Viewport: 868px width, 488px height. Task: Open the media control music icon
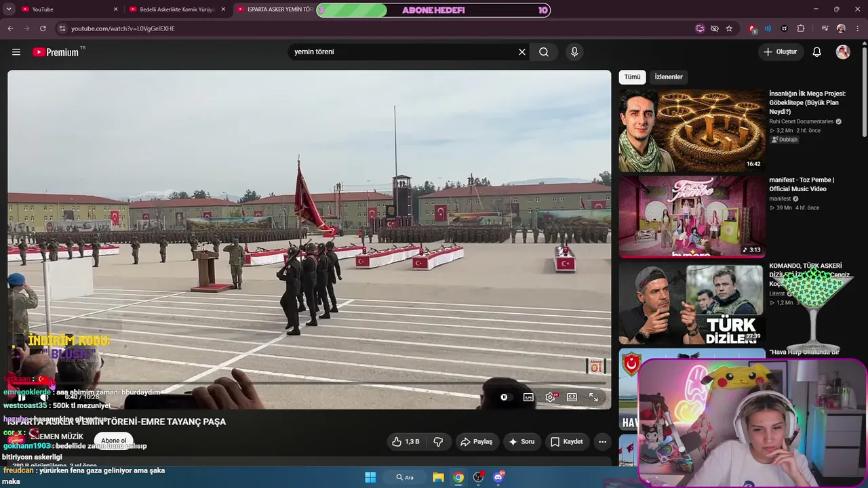click(825, 28)
